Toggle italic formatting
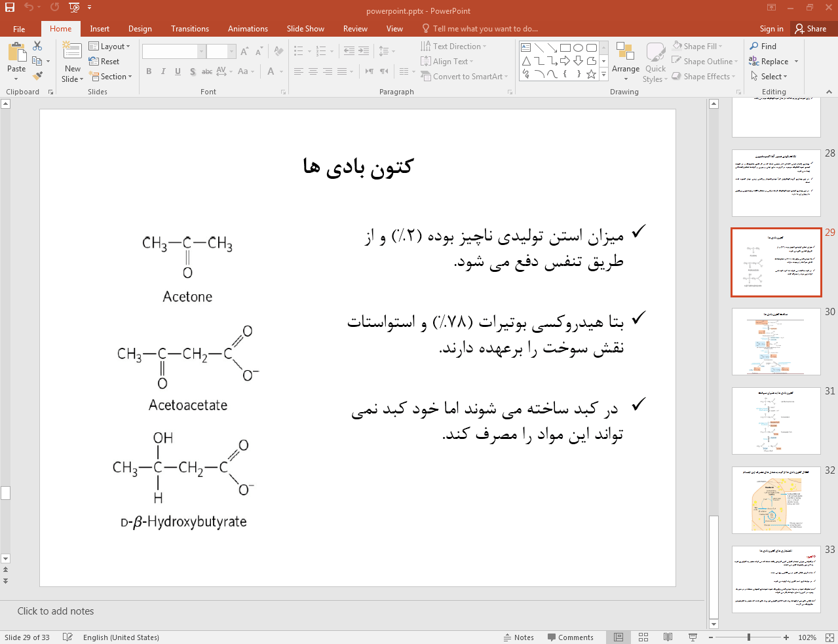The height and width of the screenshot is (644, 838). (162, 71)
